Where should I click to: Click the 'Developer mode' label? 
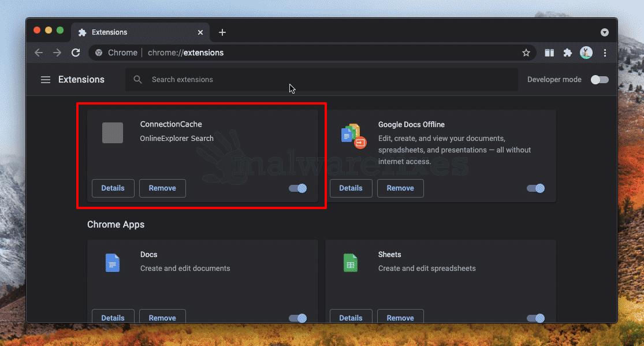tap(554, 80)
